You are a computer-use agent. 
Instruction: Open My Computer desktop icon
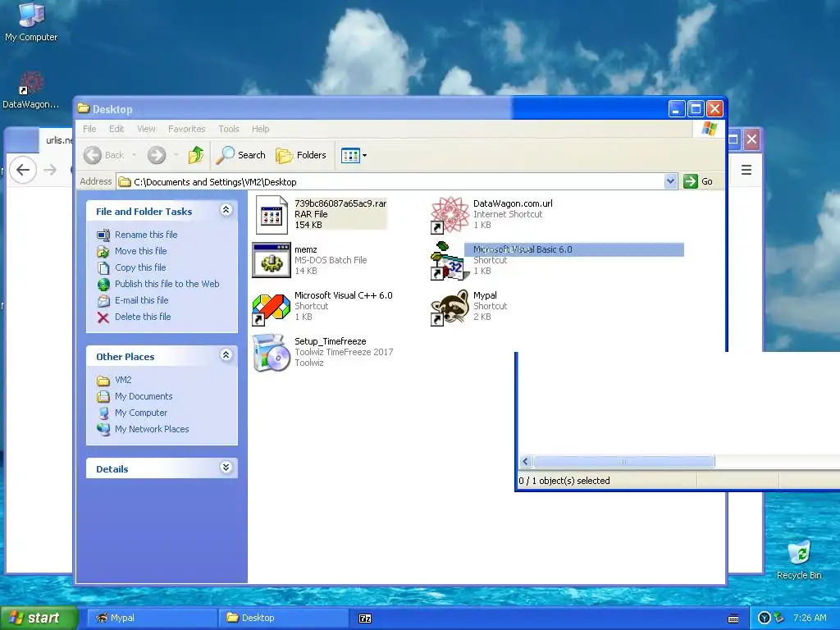(x=31, y=21)
